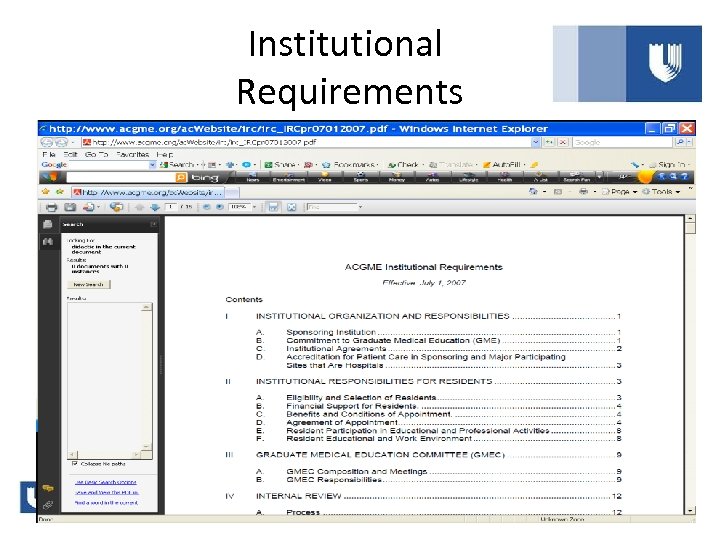The width and height of the screenshot is (720, 540).
Task: Click the document's vertical scrollbar up arrow
Action: pos(690,219)
